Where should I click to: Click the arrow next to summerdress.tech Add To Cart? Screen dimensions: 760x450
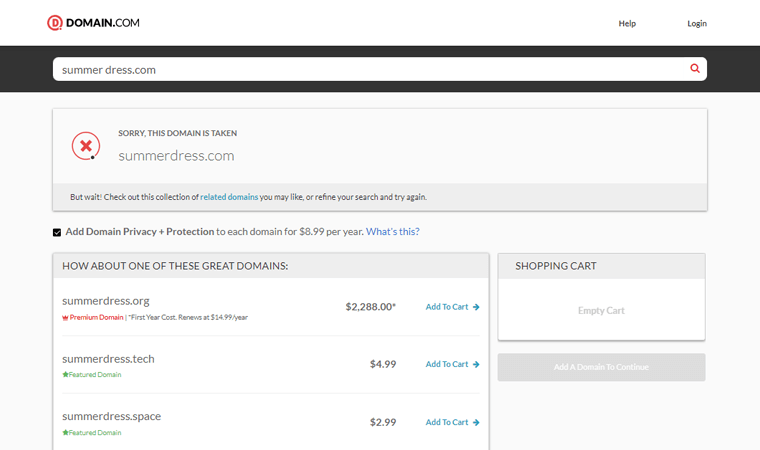476,364
